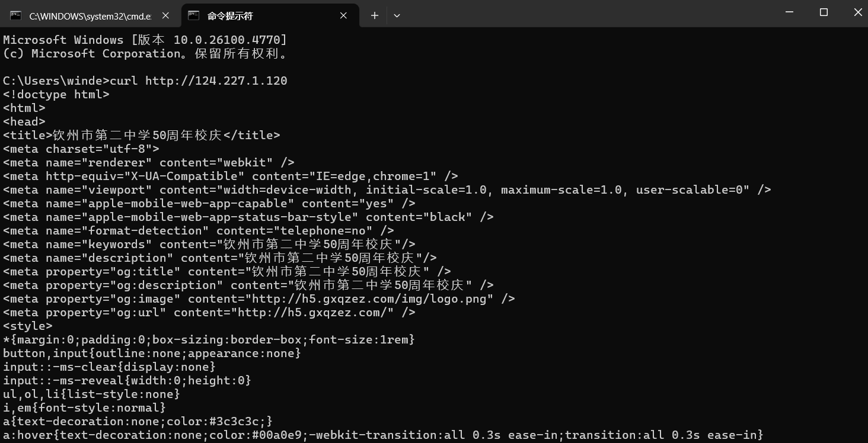Click the Microsoft Windows version line

(145, 40)
